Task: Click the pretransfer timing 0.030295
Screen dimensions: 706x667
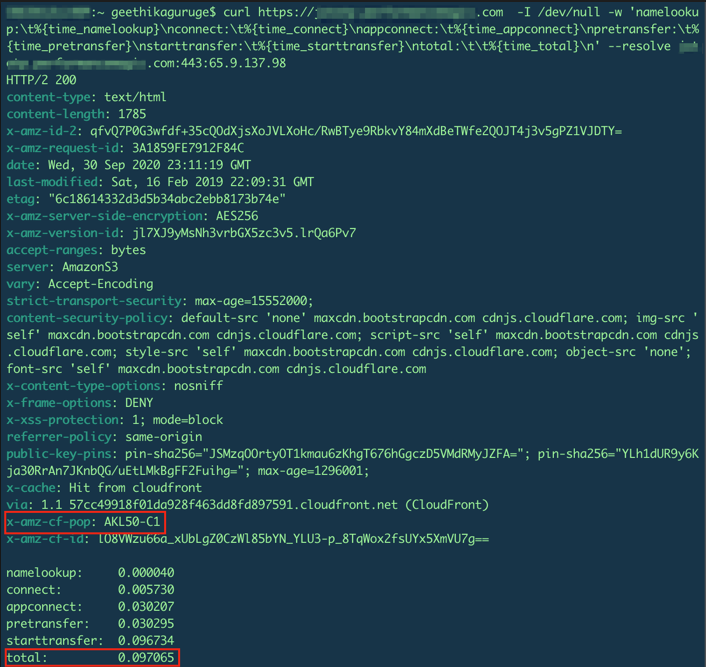Action: pyautogui.click(x=146, y=624)
